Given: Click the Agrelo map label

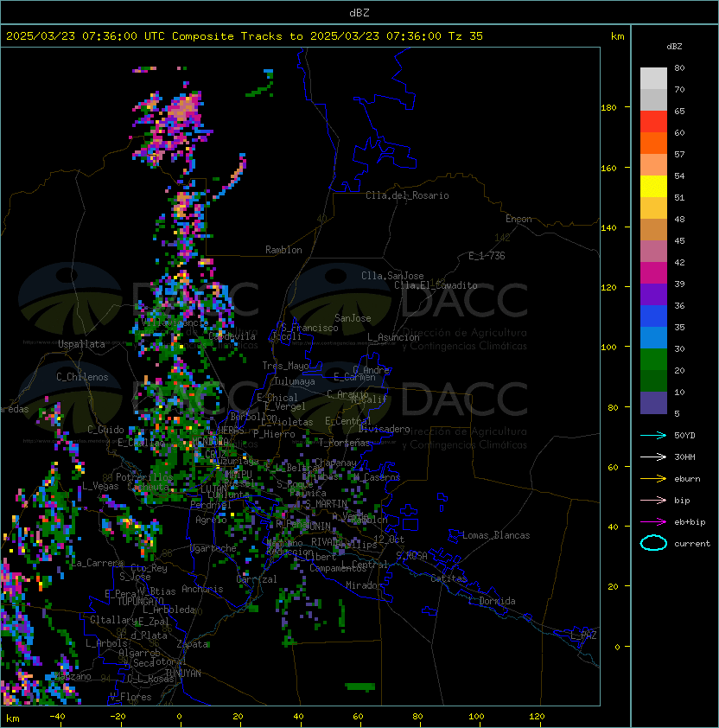Looking at the screenshot, I should coord(211,520).
